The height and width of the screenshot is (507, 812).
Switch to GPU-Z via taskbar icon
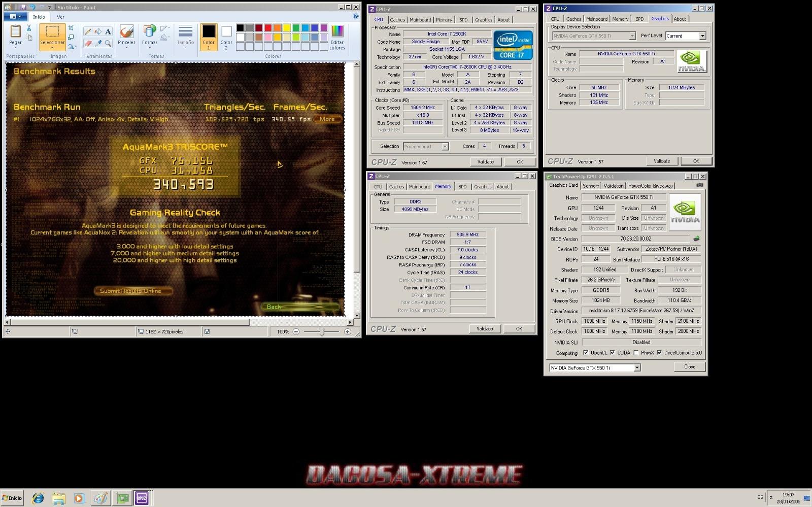122,498
